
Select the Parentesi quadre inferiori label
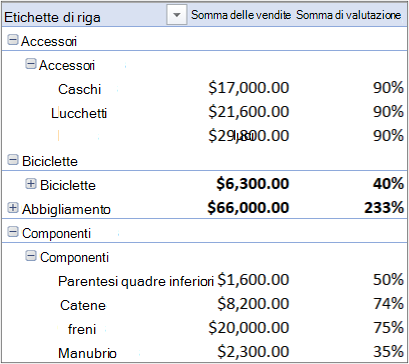pos(136,282)
